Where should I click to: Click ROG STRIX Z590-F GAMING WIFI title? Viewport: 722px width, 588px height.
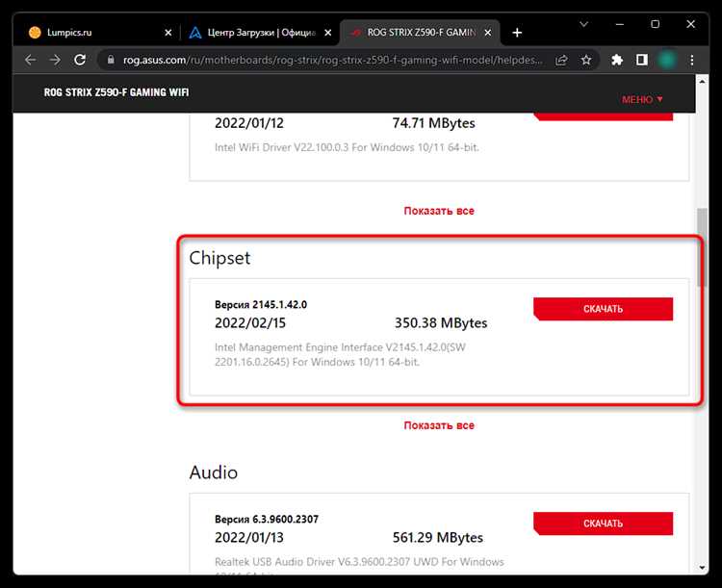pyautogui.click(x=116, y=92)
